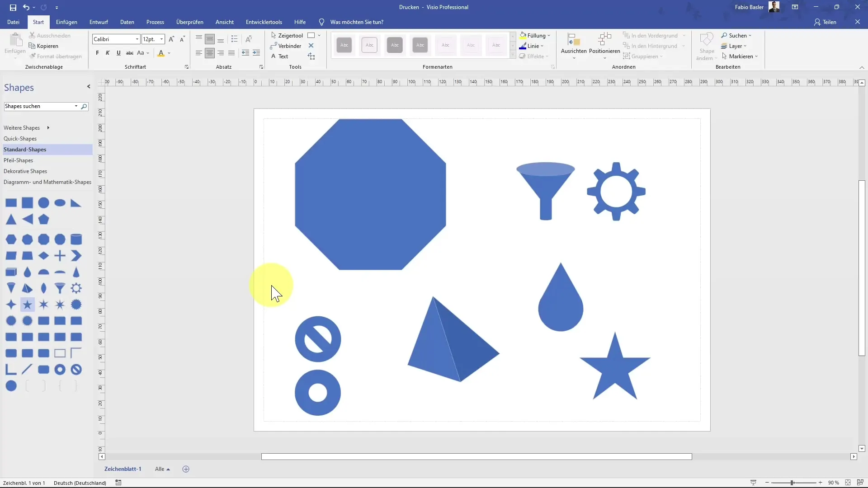Pick the star shape in Standard-Shapes stencil
868x488 pixels.
(28, 305)
